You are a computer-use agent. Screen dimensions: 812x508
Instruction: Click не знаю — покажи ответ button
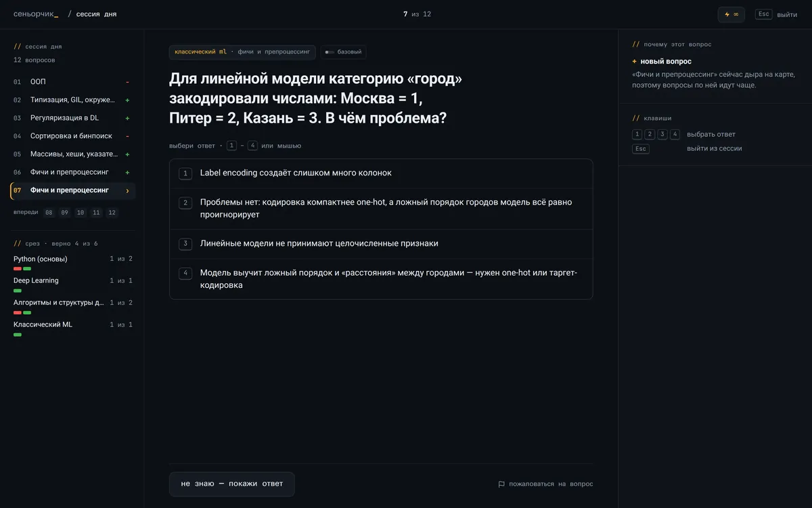click(232, 484)
